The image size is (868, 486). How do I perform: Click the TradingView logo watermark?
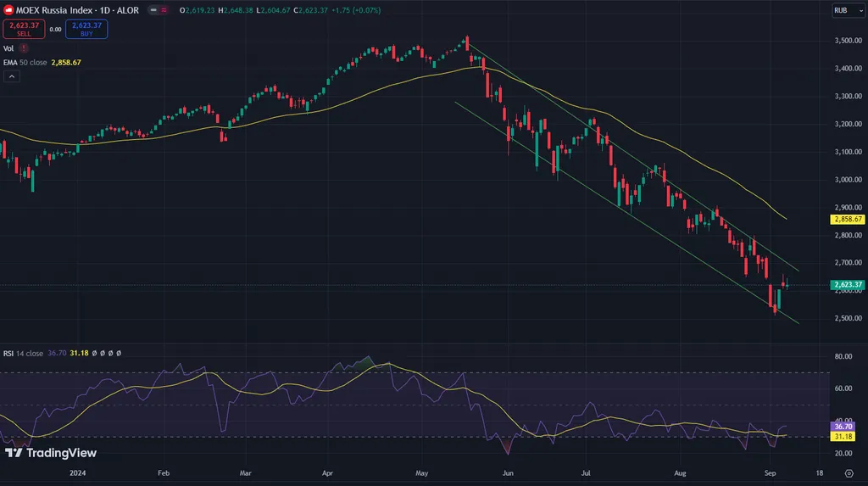pos(51,453)
